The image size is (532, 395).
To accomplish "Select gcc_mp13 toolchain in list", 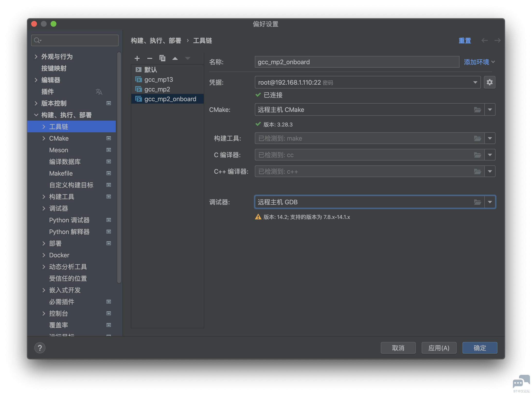I will (168, 80).
